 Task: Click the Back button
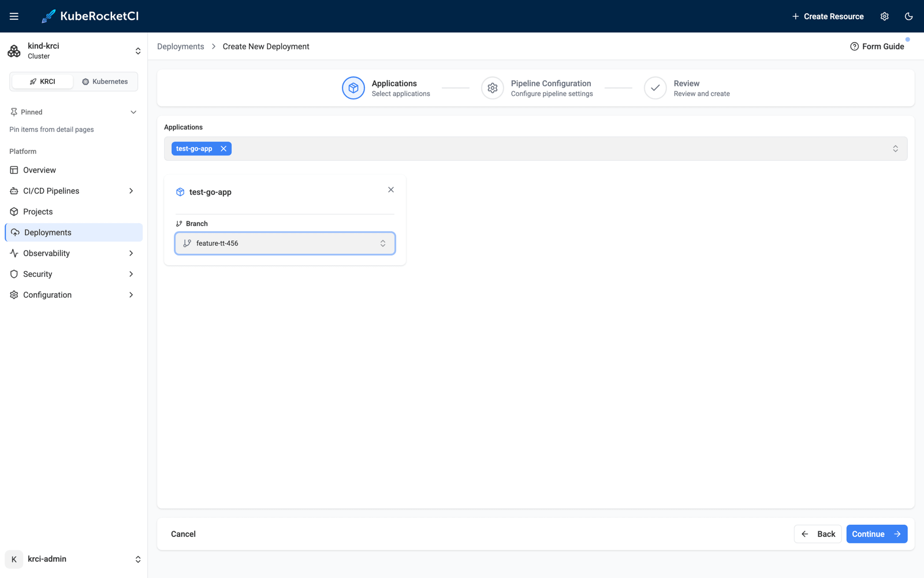(818, 534)
